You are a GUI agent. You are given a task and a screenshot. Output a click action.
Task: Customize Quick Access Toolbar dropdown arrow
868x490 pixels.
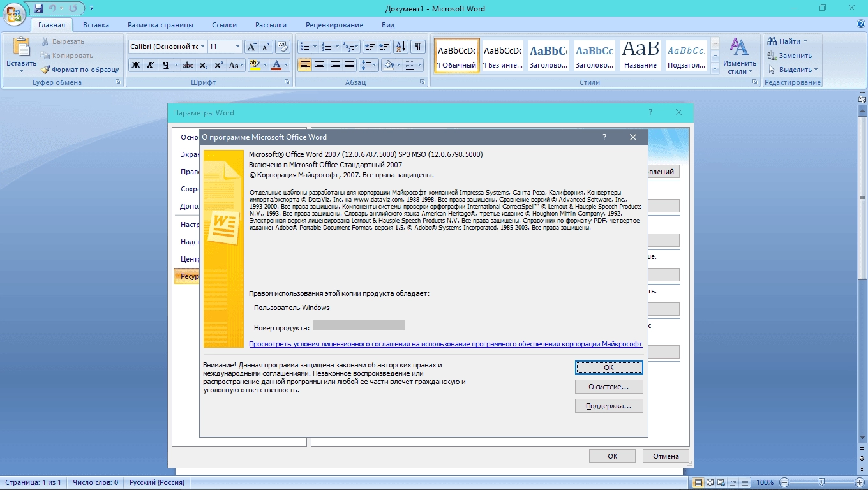[91, 8]
